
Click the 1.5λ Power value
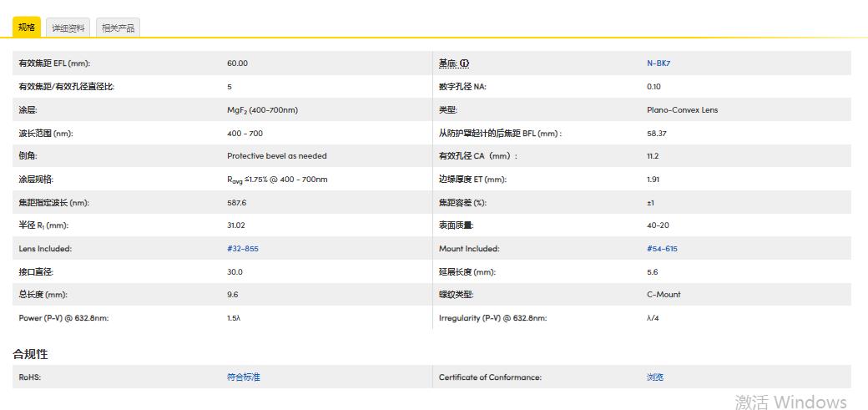point(234,318)
